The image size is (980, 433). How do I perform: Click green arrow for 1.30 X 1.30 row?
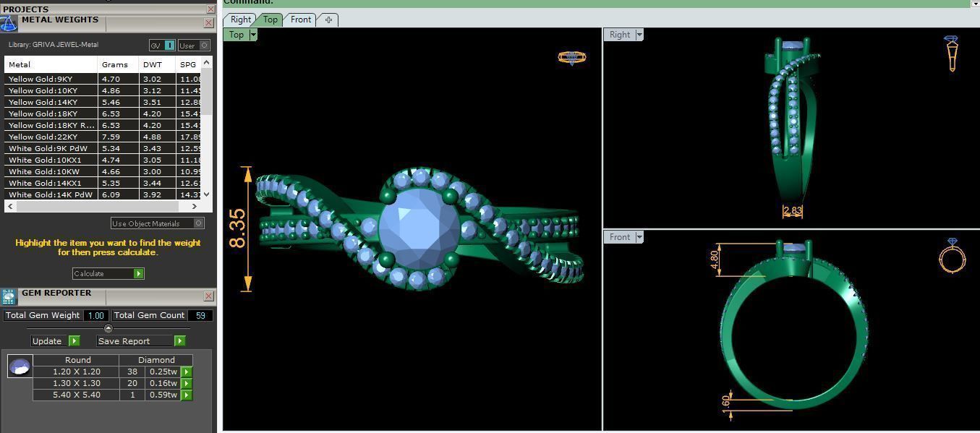(187, 383)
